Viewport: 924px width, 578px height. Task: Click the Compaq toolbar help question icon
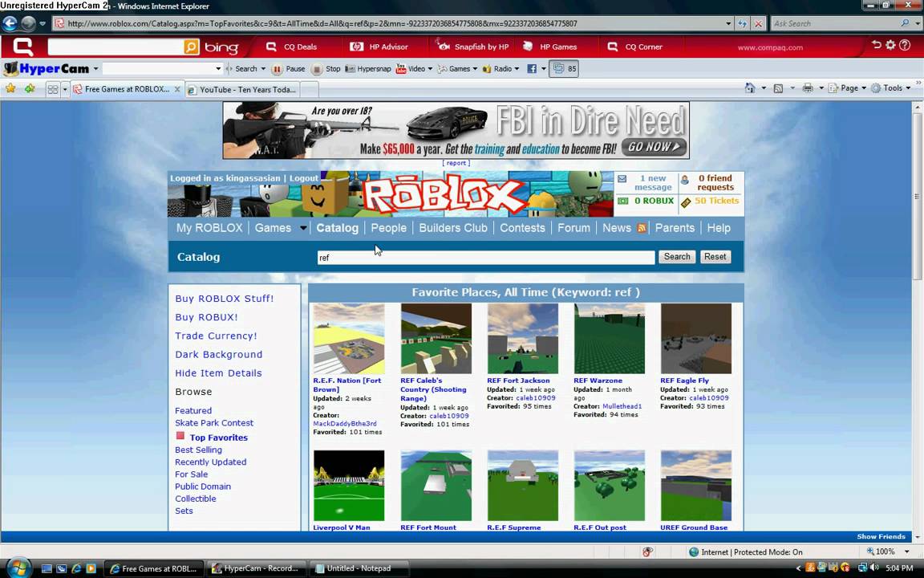click(905, 46)
